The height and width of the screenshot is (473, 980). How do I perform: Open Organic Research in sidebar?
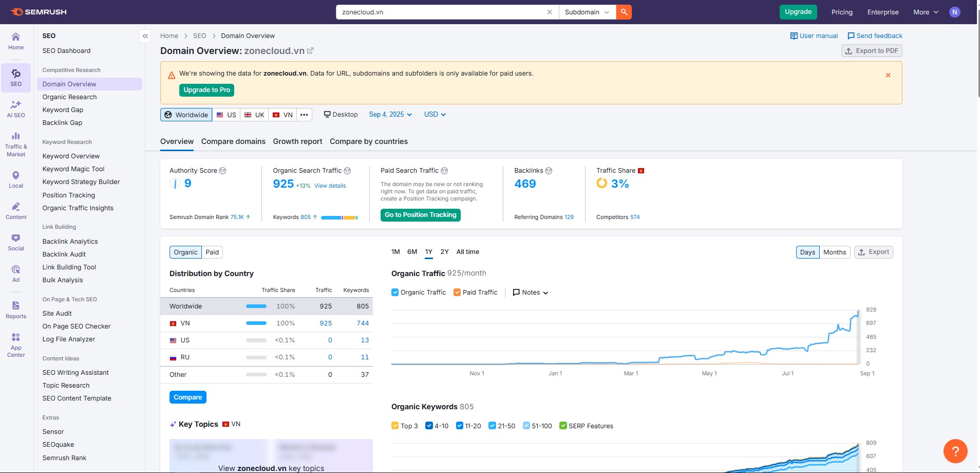(69, 97)
